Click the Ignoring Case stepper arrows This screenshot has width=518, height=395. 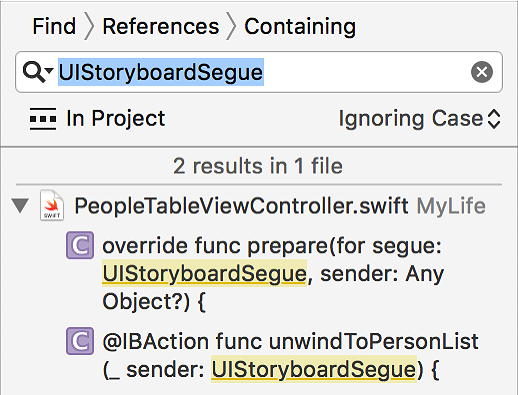point(494,119)
